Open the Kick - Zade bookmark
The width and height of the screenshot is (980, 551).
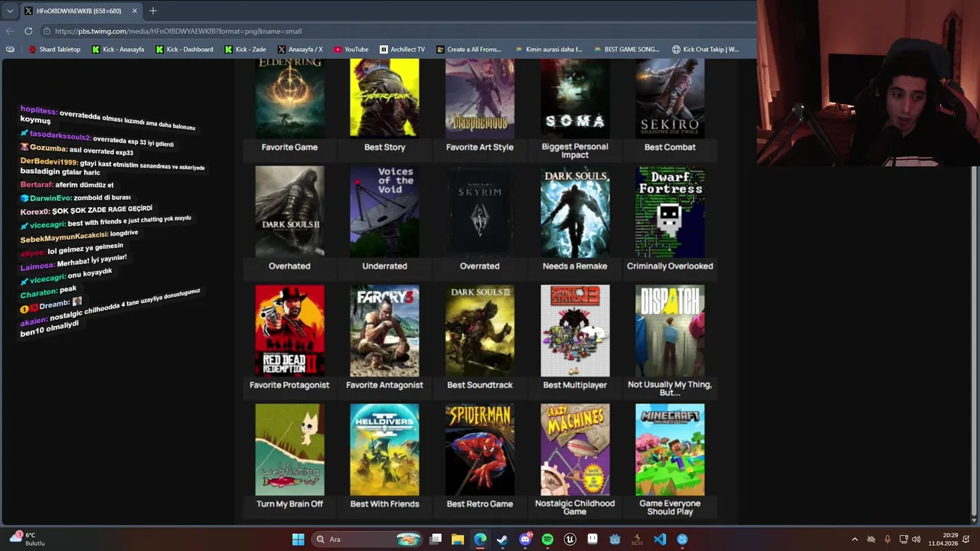click(245, 49)
